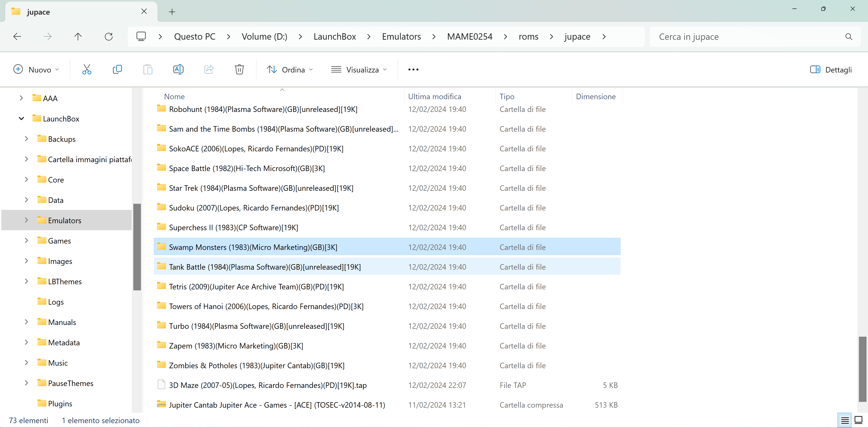The width and height of the screenshot is (868, 428).
Task: Click the Copy icon in toolbar
Action: 117,69
